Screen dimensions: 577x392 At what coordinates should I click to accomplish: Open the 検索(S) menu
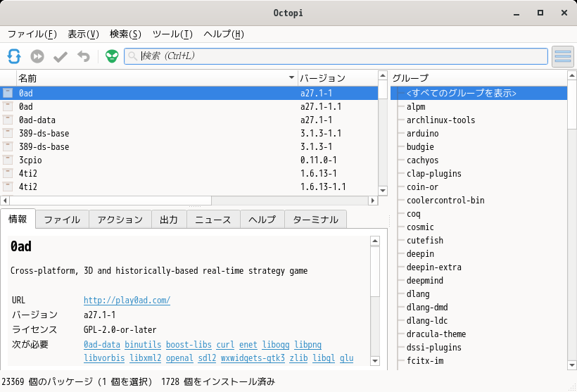pos(125,34)
